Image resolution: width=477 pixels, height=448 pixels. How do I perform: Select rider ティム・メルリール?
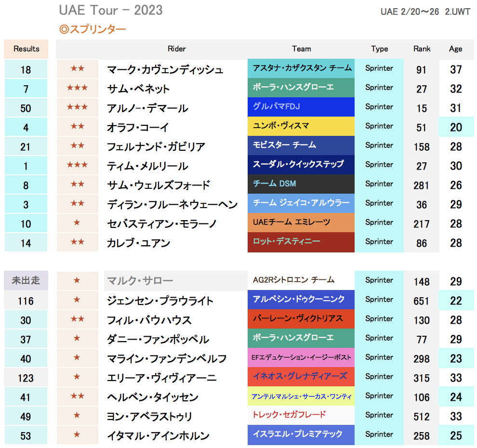coord(147,166)
